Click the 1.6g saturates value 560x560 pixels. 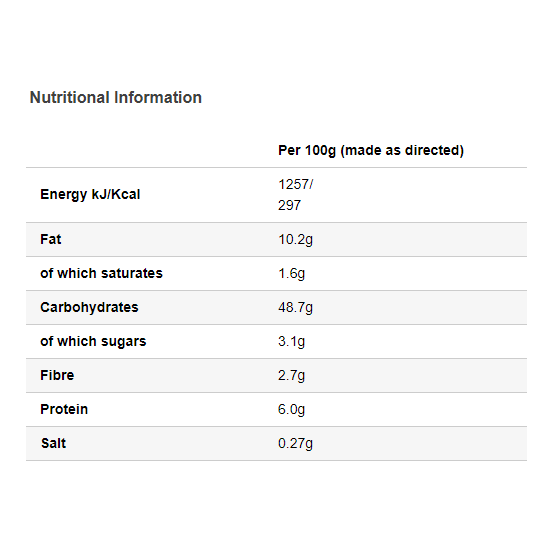[x=291, y=274]
